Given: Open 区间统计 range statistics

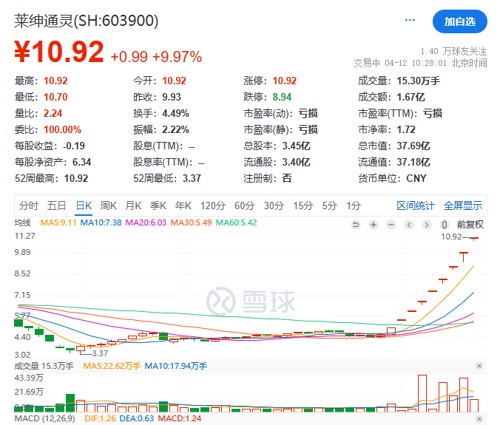Looking at the screenshot, I should click(x=416, y=206).
